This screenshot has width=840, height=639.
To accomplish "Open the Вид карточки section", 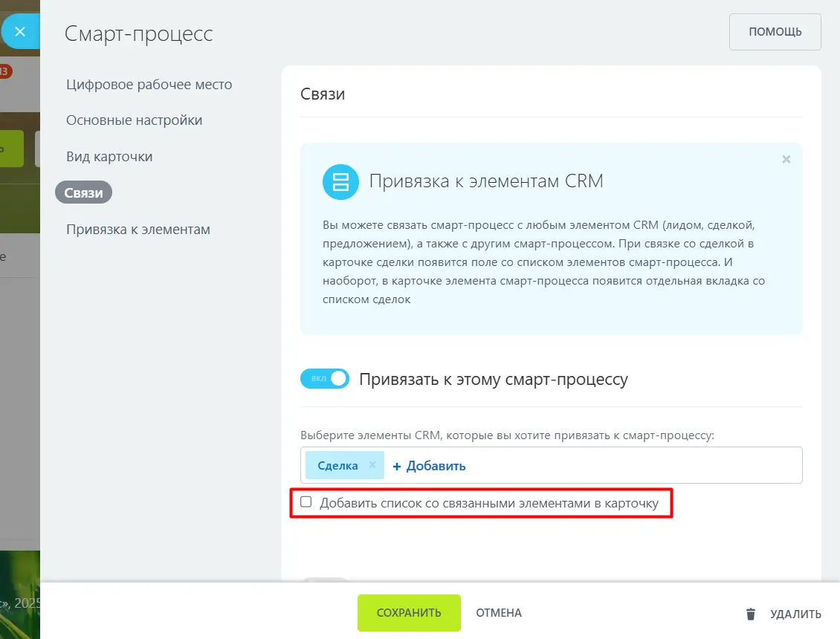I will pyautogui.click(x=109, y=156).
